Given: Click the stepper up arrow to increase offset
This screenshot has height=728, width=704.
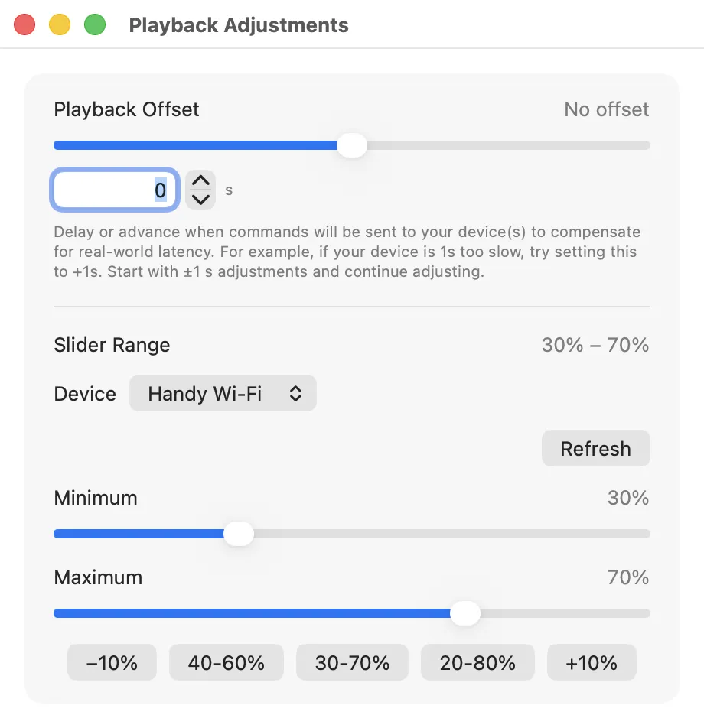Looking at the screenshot, I should click(200, 181).
